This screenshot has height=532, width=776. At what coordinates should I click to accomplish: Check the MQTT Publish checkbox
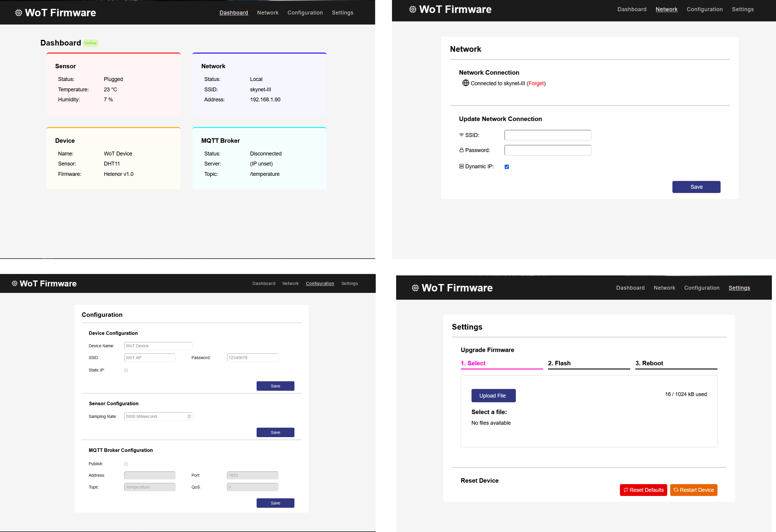126,464
